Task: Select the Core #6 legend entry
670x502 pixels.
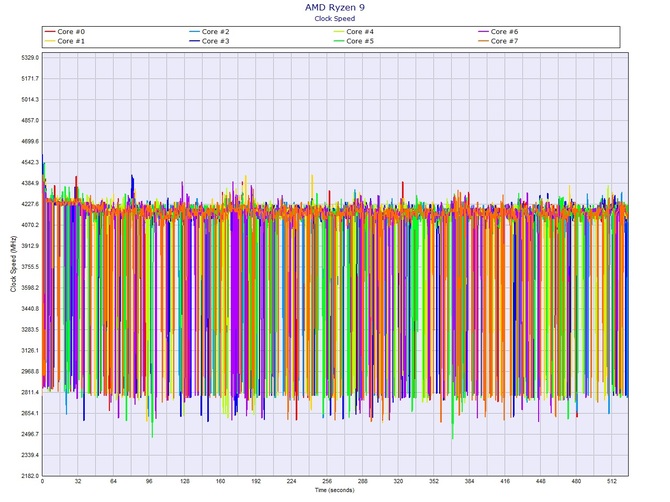Action: [498, 32]
